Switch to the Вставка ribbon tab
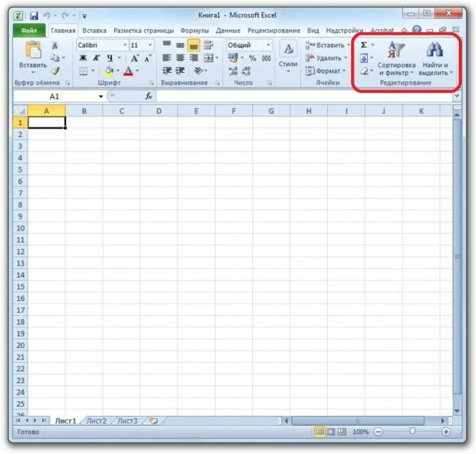The image size is (476, 454). coord(95,31)
